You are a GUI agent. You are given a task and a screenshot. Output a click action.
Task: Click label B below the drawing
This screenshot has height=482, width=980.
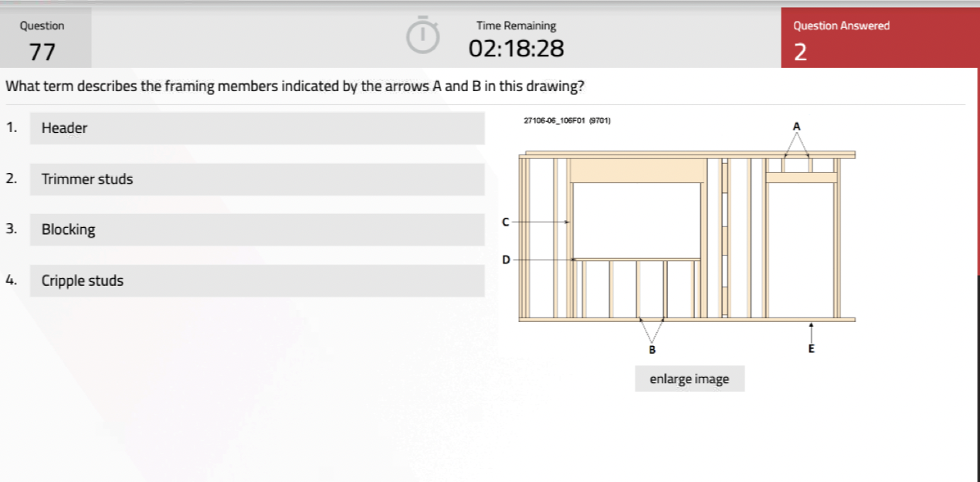click(x=652, y=350)
